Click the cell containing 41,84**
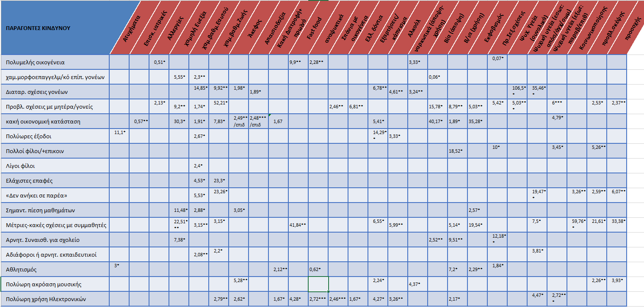Image resolution: width=644 pixels, height=307 pixels. [298, 225]
